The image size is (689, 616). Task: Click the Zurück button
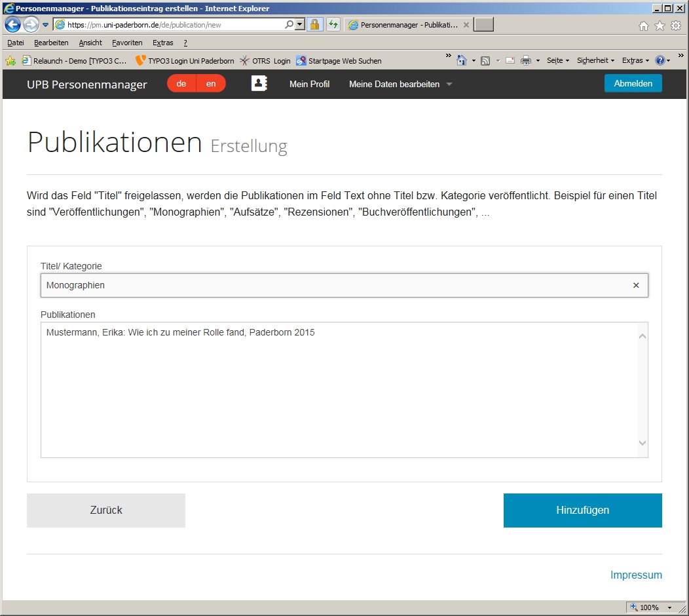106,510
